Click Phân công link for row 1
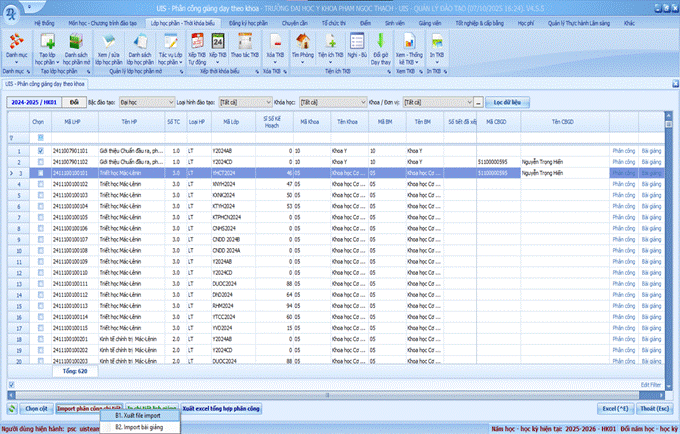The width and height of the screenshot is (680, 434). [x=624, y=151]
